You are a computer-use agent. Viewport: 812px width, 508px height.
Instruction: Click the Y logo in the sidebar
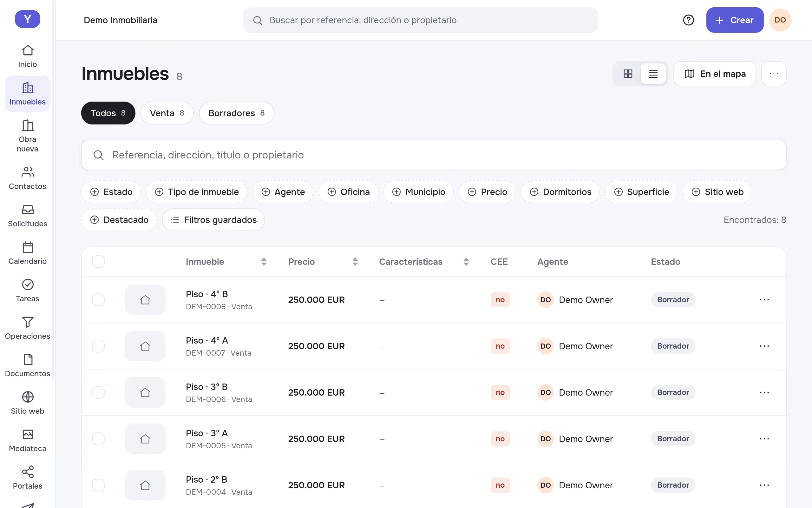tap(28, 19)
